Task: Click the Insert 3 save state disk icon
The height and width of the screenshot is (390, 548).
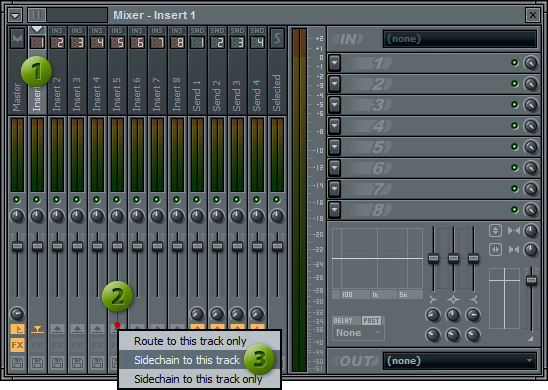Action: coord(77,363)
